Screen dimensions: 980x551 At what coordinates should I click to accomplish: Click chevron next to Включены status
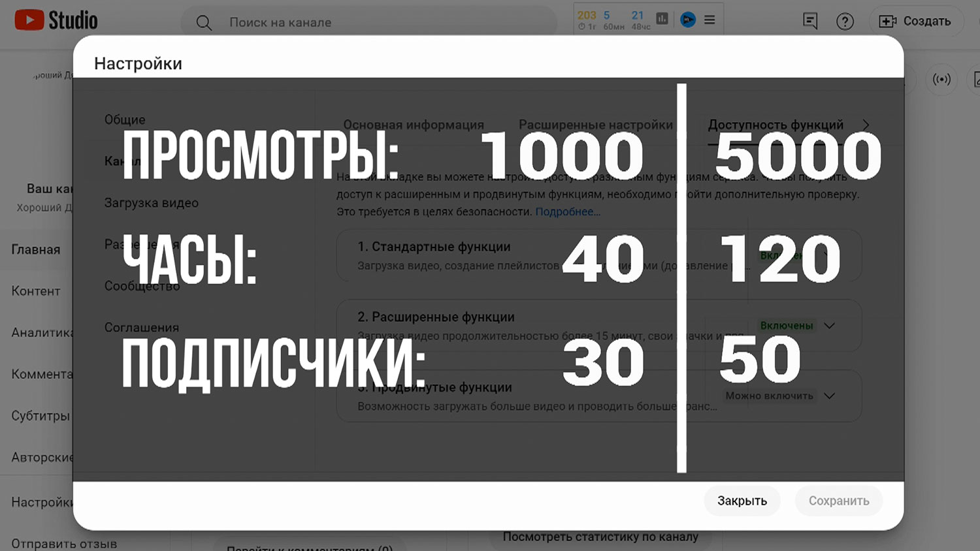point(829,326)
